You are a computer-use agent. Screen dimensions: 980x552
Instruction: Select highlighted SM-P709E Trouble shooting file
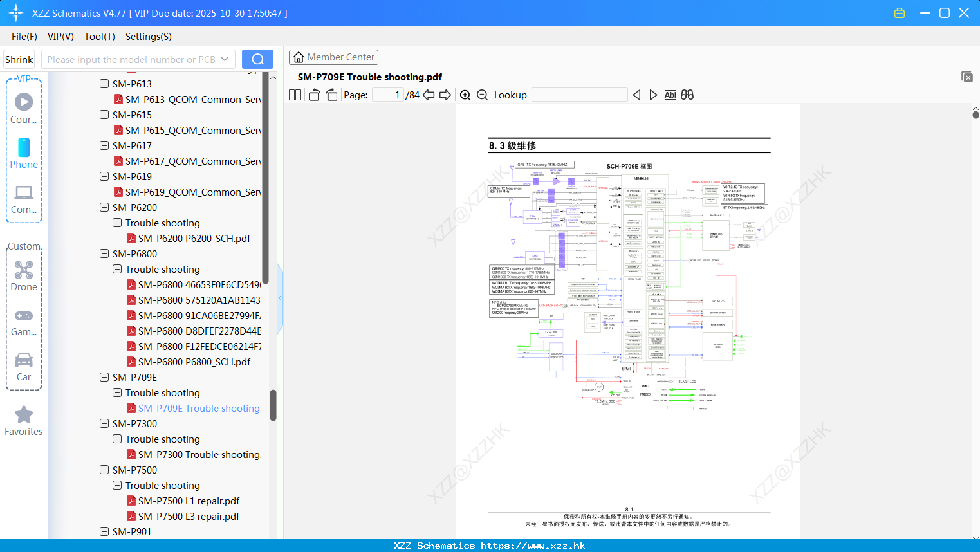click(x=194, y=408)
